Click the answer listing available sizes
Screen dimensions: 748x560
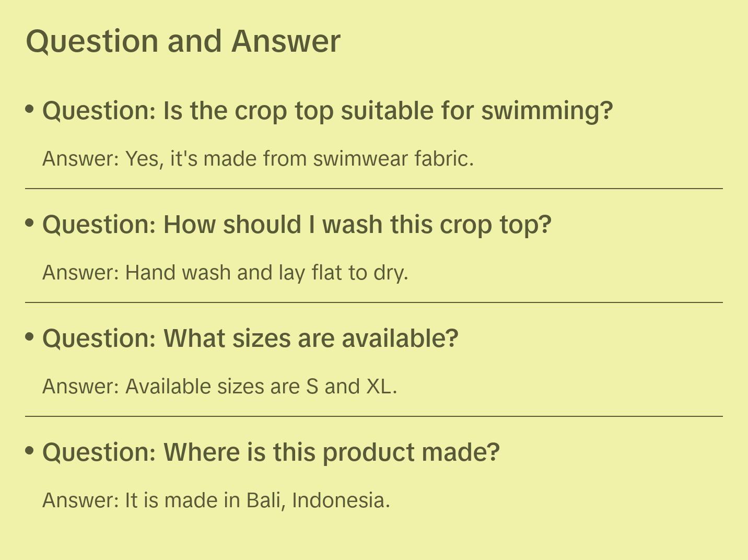coord(219,387)
